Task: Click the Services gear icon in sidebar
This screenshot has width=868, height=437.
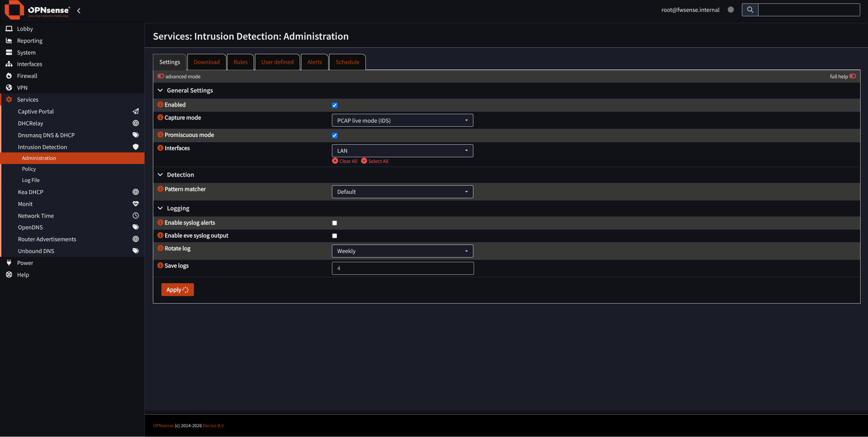Action: point(9,100)
